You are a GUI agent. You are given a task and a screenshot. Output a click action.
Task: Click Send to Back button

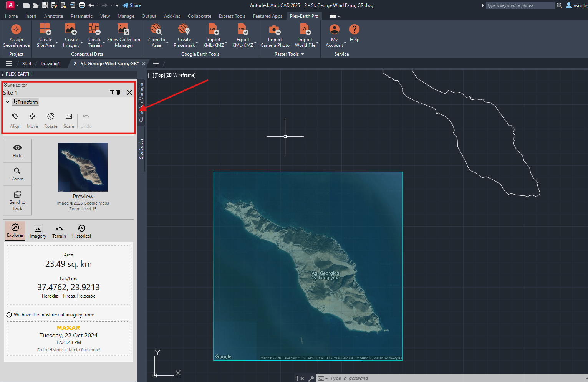[17, 200]
